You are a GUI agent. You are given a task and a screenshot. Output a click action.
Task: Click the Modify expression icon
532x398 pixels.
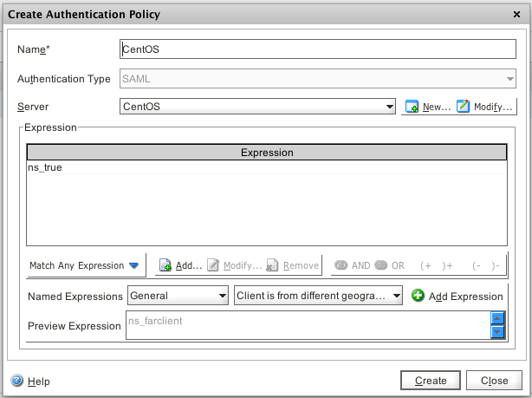point(213,265)
